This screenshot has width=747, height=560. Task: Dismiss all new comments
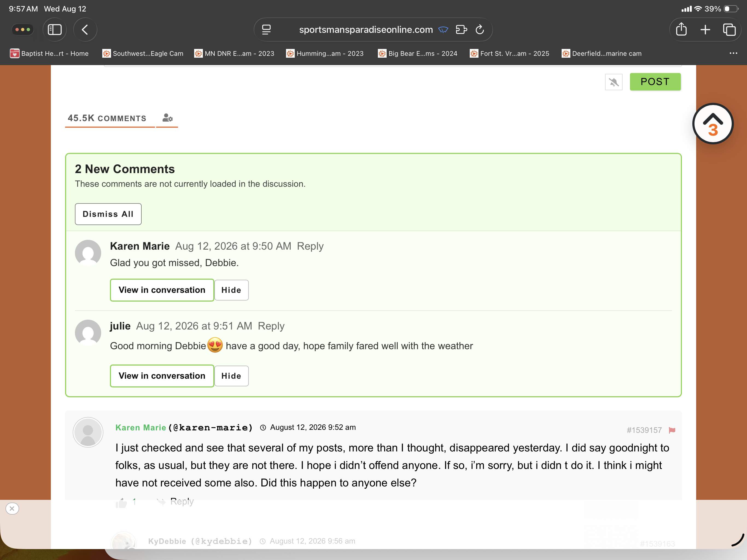click(108, 214)
